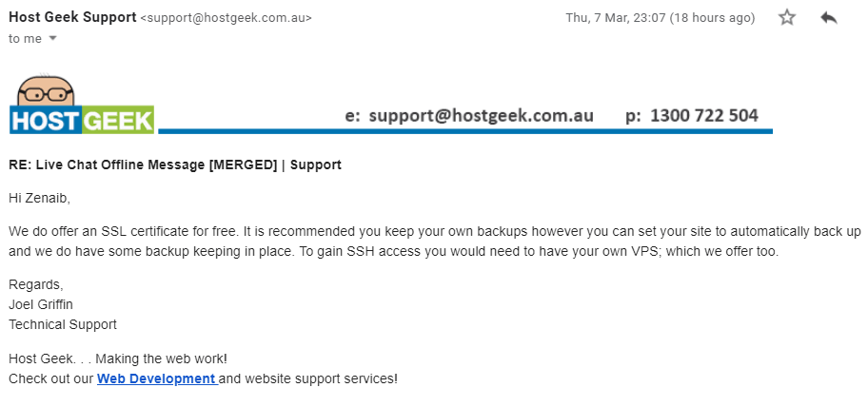868x407 pixels.
Task: Click the 'Hi Zenaib,' greeting line
Action: point(39,199)
